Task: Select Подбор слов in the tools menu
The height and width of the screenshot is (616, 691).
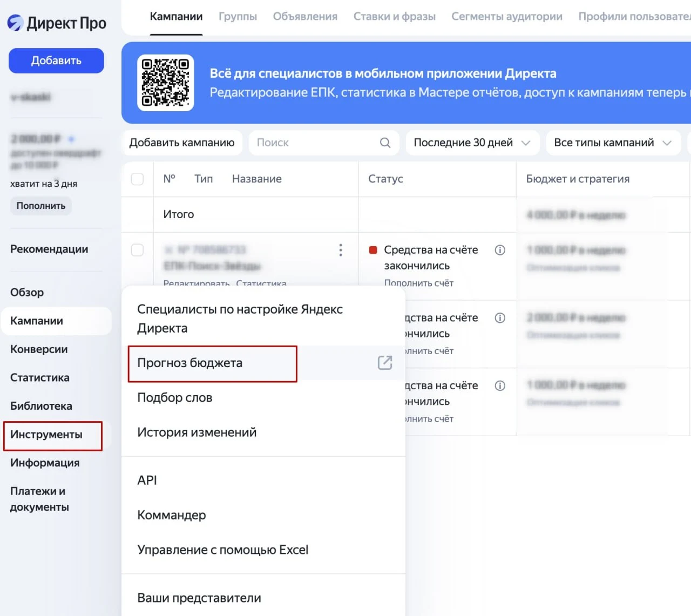Action: (175, 398)
